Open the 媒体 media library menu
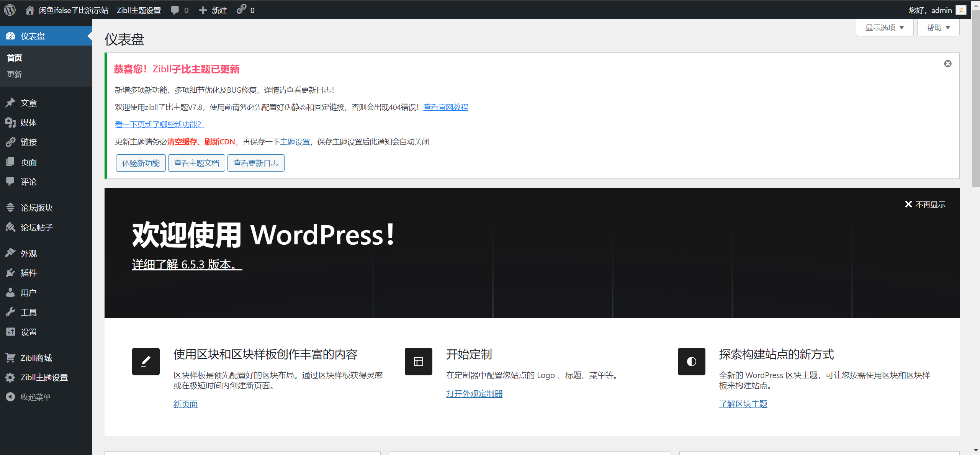This screenshot has height=455, width=980. click(28, 123)
